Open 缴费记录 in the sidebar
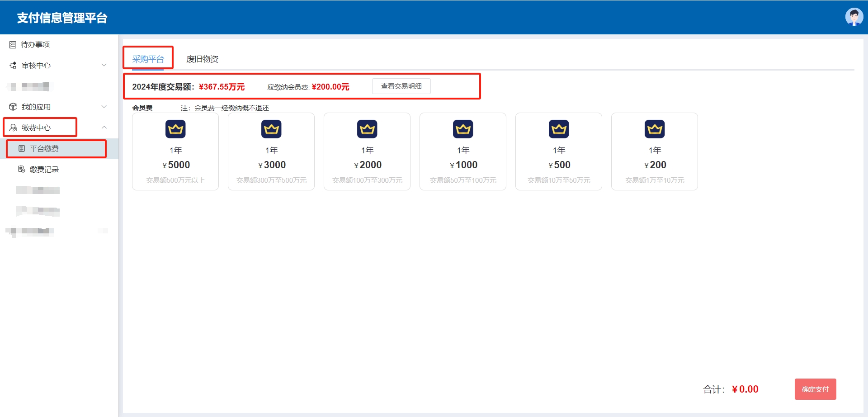 pyautogui.click(x=44, y=169)
